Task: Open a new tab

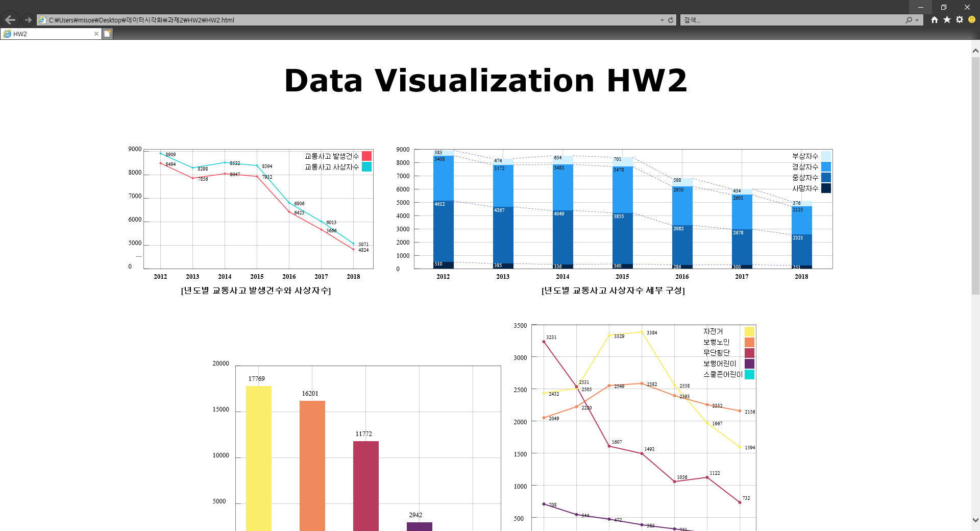Action: (107, 34)
